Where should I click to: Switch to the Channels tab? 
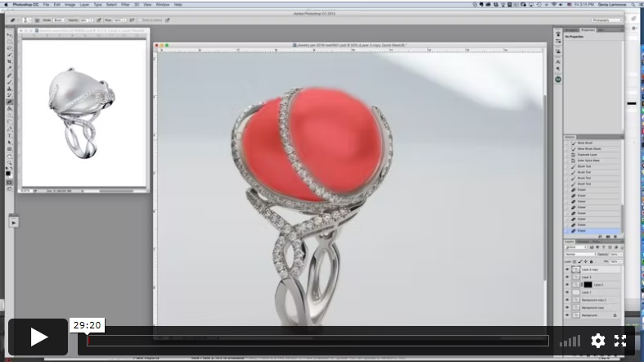point(583,242)
